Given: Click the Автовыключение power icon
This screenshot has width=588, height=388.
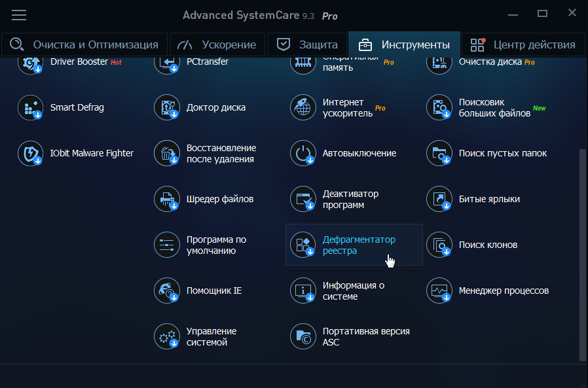Looking at the screenshot, I should pos(303,153).
